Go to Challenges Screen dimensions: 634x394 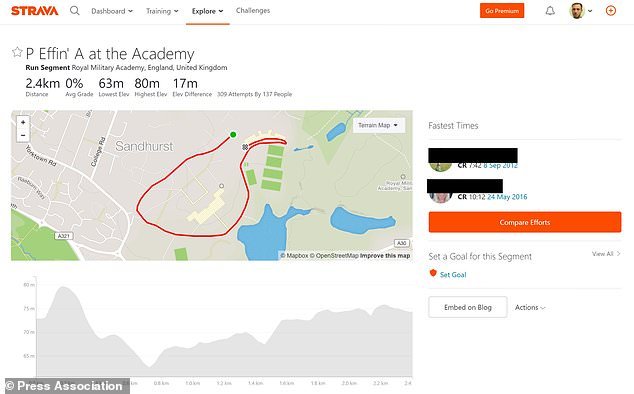pyautogui.click(x=253, y=11)
